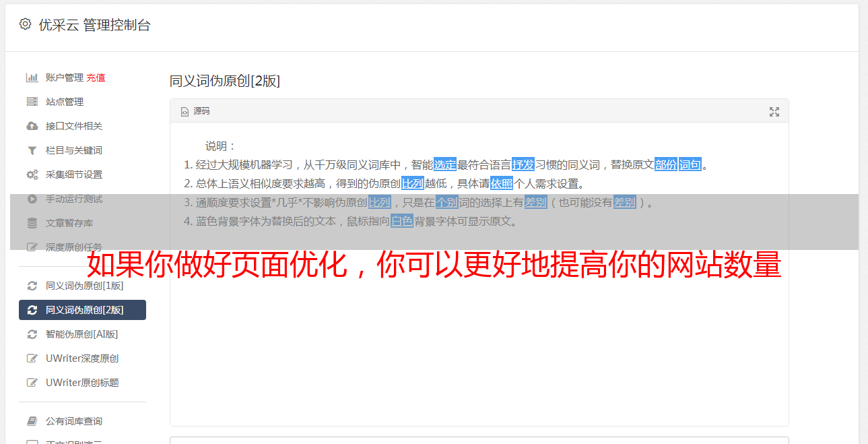Viewport: 868px width, 444px height.
Task: Open UWriter原创标题 in the sidebar
Action: point(82,383)
